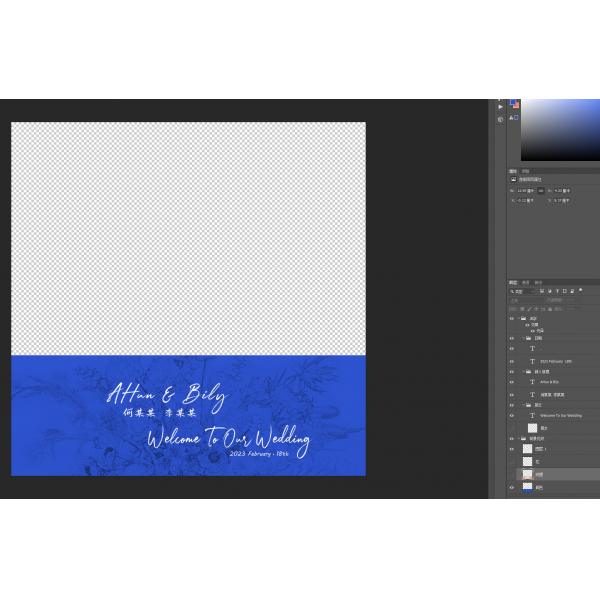The image size is (600, 600).
Task: Select the 'Welcome To Our Wedding' text layer
Action: pyautogui.click(x=561, y=415)
